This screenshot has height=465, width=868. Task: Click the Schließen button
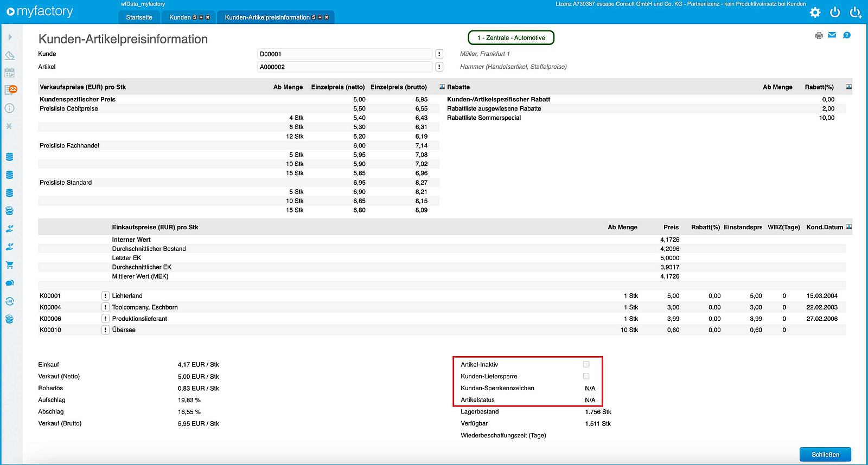click(x=825, y=455)
